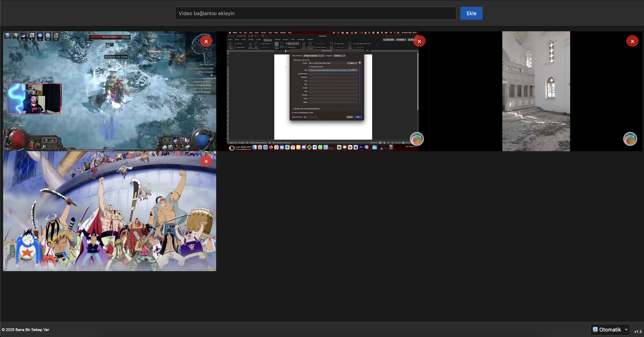Viewport: 644px width, 337px height.
Task: Select the white building interior video
Action: click(x=536, y=91)
